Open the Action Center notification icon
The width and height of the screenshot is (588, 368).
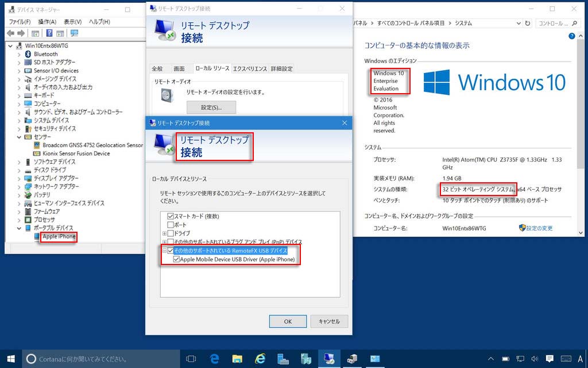(550, 359)
